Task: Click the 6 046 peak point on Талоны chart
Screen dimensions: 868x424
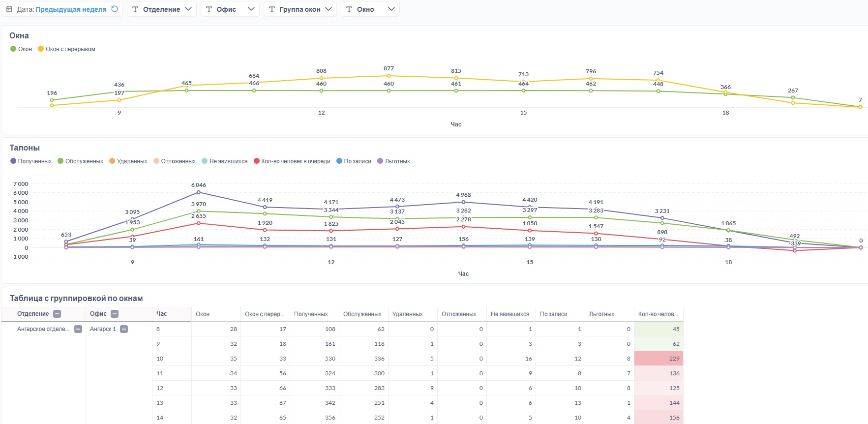Action: point(199,192)
